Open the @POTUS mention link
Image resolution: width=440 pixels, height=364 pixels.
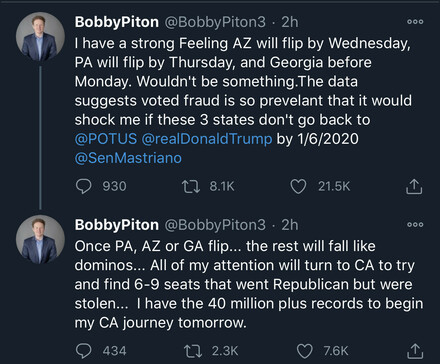click(x=106, y=139)
